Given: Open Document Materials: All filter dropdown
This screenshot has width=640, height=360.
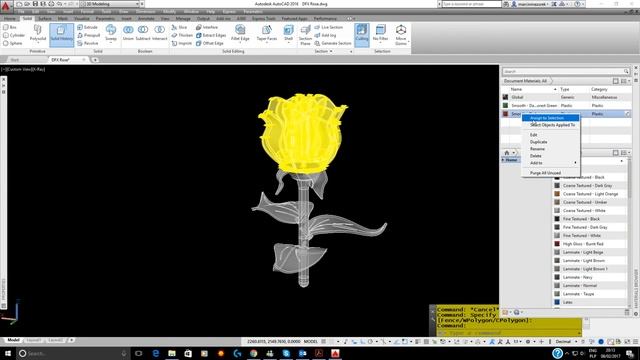Looking at the screenshot, I should pyautogui.click(x=526, y=81).
